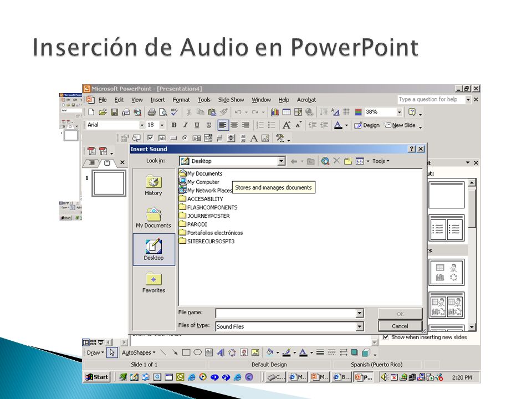Run the Spelling check icon
Screen dimensions: 532x399
pos(175,112)
